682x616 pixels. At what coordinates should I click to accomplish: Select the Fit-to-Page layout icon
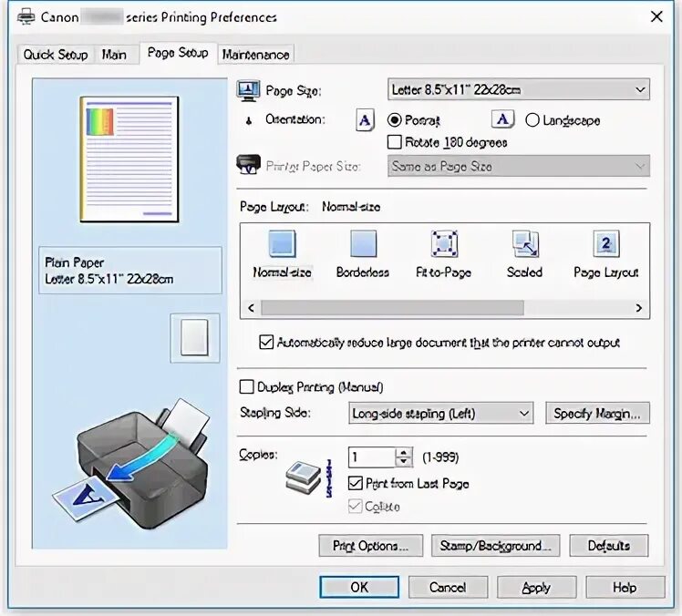[x=444, y=243]
